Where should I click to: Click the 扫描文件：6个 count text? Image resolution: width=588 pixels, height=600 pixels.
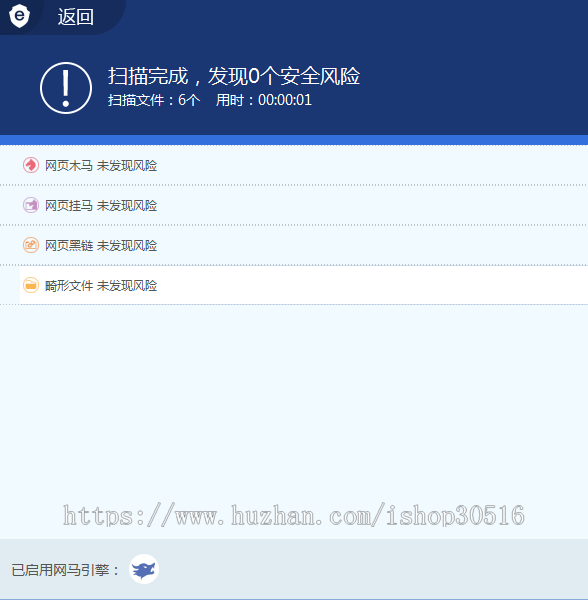coord(154,100)
